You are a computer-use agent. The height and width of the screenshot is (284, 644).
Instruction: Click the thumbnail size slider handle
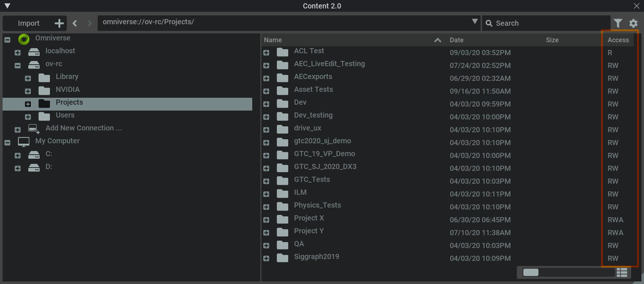pyautogui.click(x=531, y=272)
